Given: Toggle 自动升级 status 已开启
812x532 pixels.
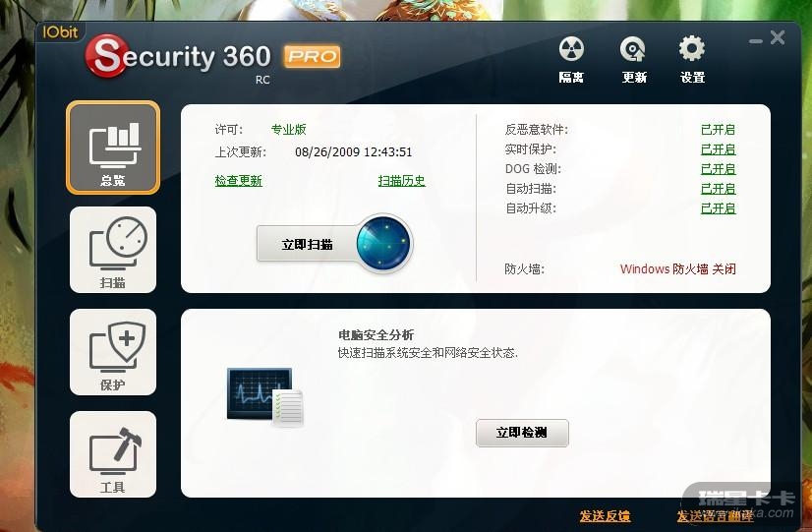Looking at the screenshot, I should [718, 208].
